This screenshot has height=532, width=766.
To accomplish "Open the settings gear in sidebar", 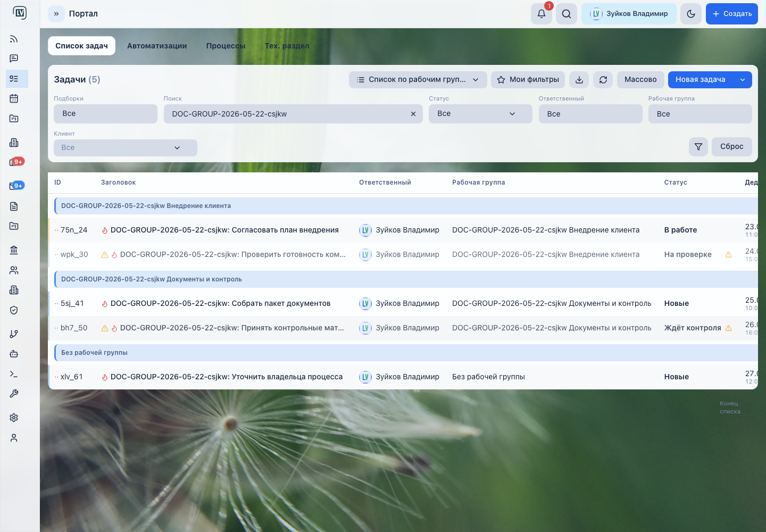I will 14,418.
